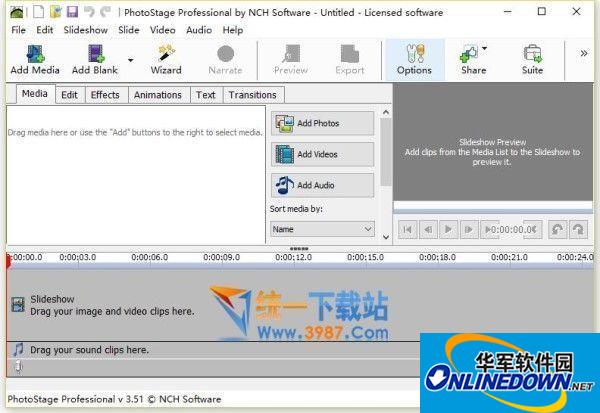The image size is (600, 413).
Task: Click the step back frame button
Action: (x=428, y=230)
